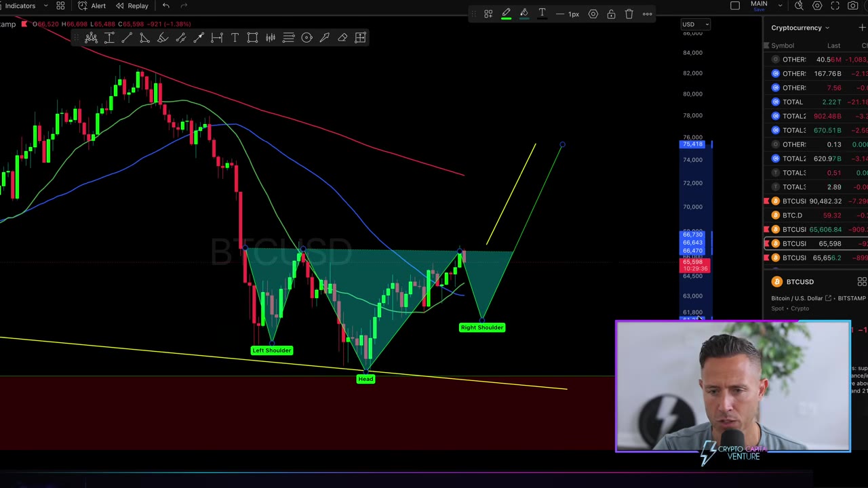Select the arrow drawing tool
Image resolution: width=868 pixels, height=488 pixels.
click(x=324, y=38)
